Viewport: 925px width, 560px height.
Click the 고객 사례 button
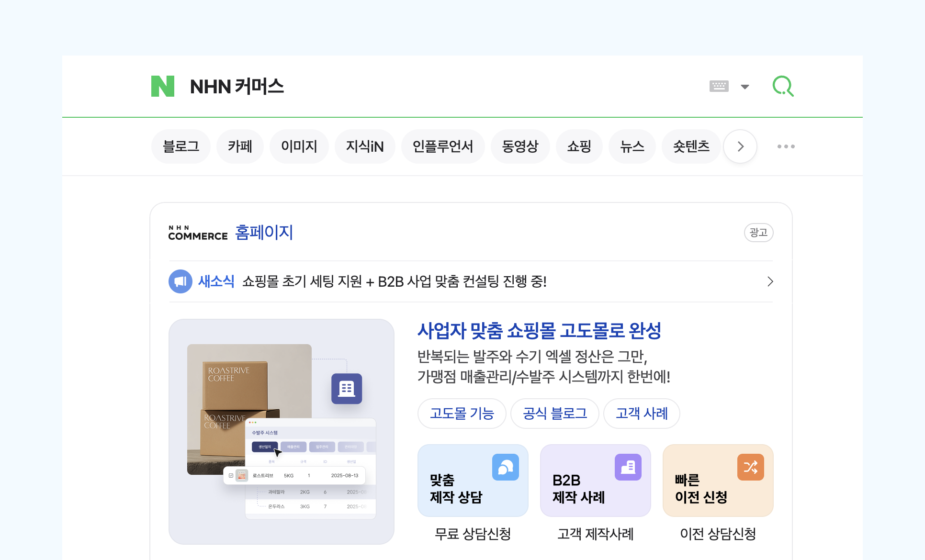tap(642, 414)
